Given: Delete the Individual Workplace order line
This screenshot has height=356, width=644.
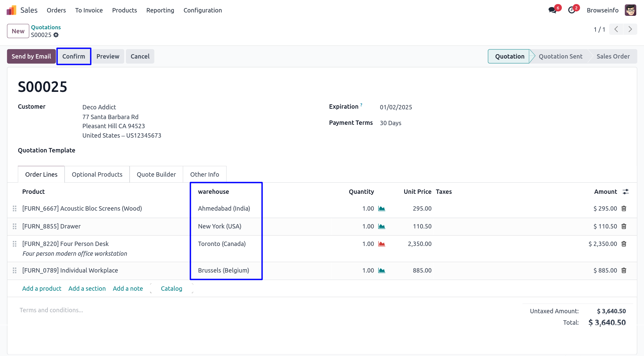Looking at the screenshot, I should point(624,271).
